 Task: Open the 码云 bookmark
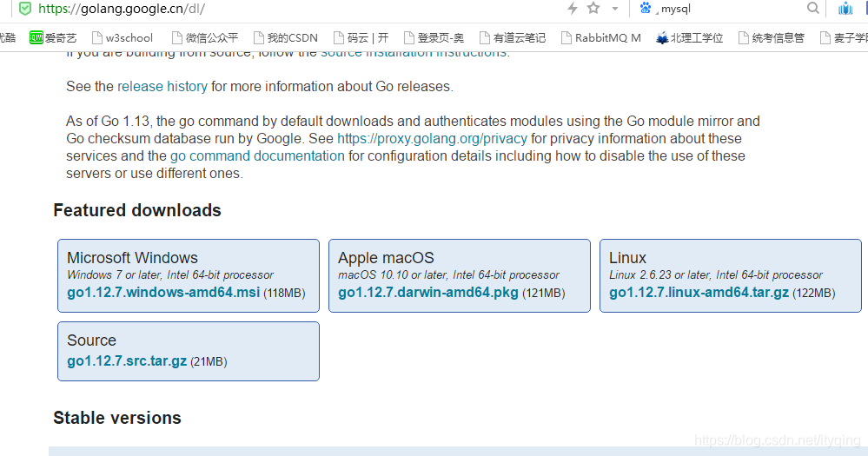[361, 37]
